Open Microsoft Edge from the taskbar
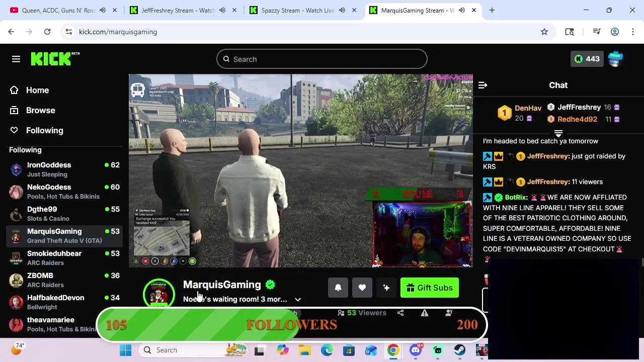Viewport: 644px width, 362px height. tap(327, 350)
